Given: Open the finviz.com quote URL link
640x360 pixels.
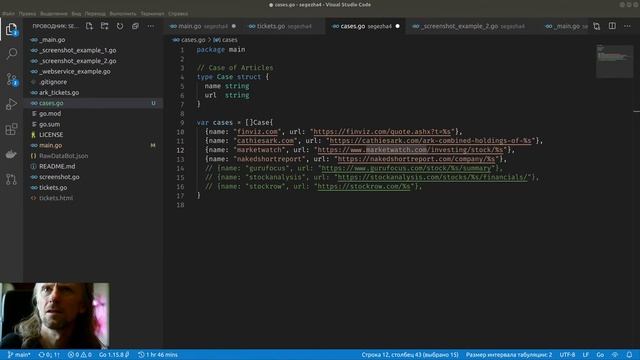Looking at the screenshot, I should pyautogui.click(x=382, y=131).
